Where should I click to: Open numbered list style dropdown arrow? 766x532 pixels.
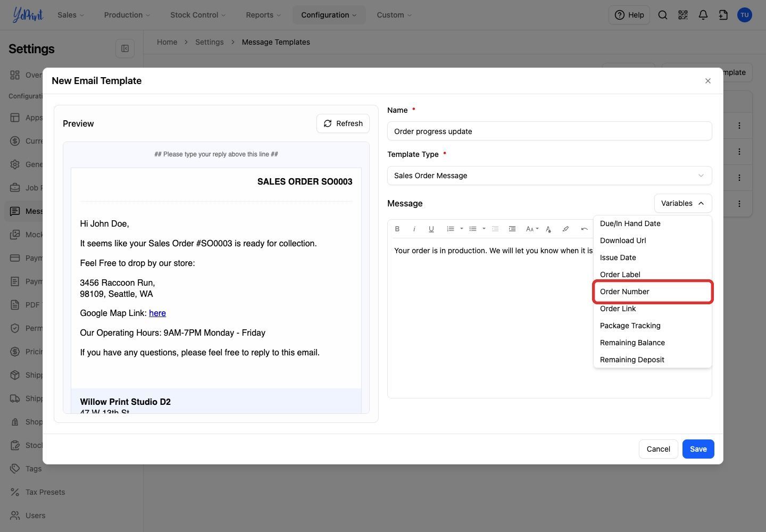[462, 229]
